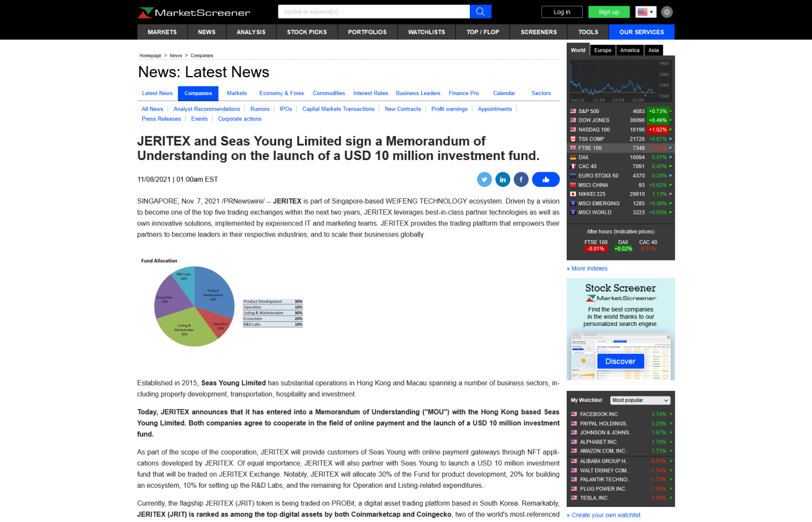Open the TOP / FLOP menu

point(483,32)
